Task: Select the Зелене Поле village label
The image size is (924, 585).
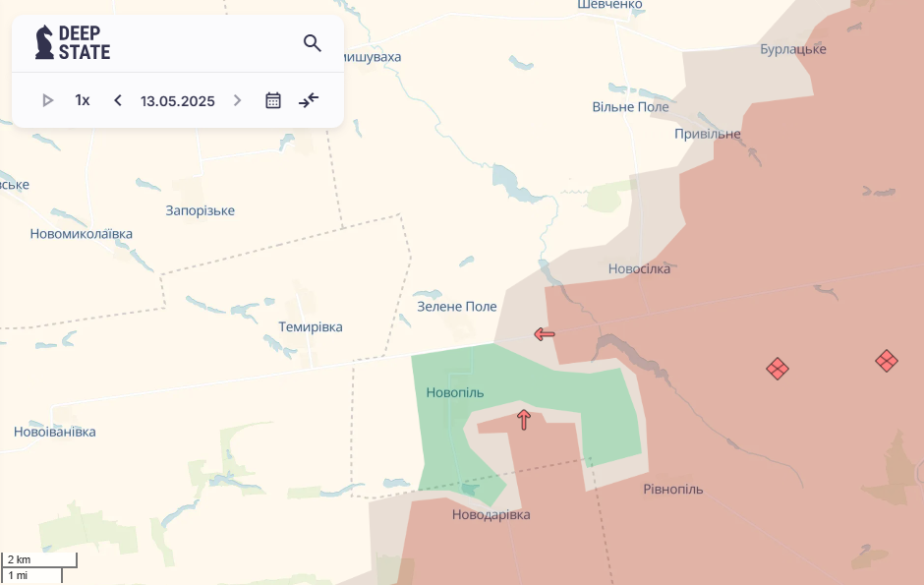Action: tap(457, 307)
